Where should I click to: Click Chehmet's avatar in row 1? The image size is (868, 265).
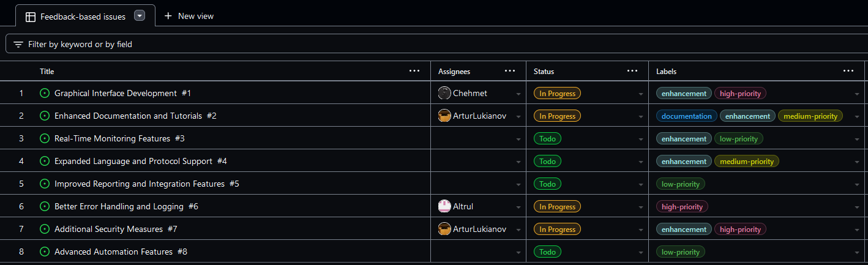[445, 94]
